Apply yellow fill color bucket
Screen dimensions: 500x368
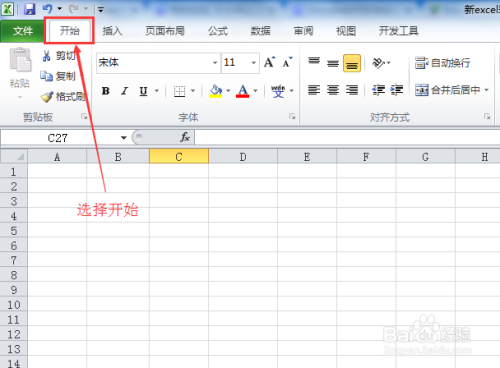point(215,91)
